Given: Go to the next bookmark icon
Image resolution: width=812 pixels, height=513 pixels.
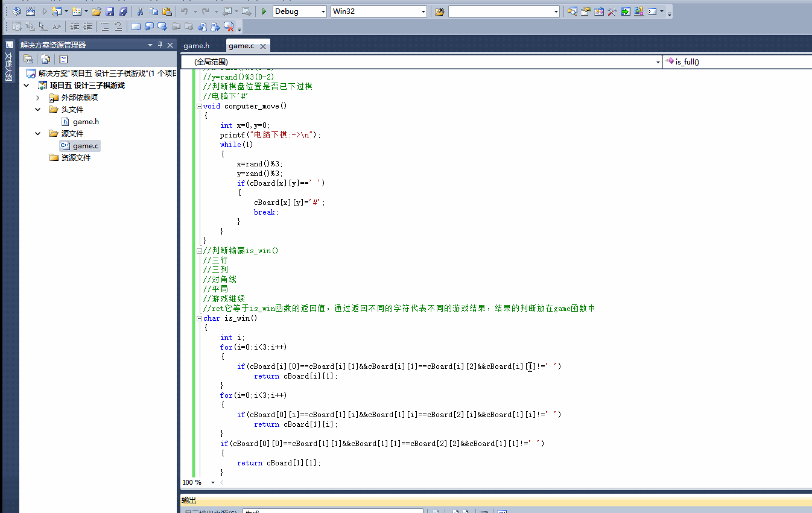Looking at the screenshot, I should point(162,27).
